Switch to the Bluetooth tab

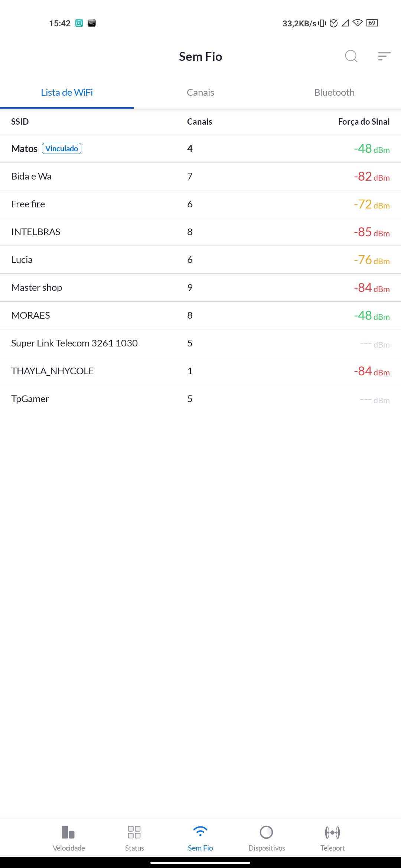(334, 92)
